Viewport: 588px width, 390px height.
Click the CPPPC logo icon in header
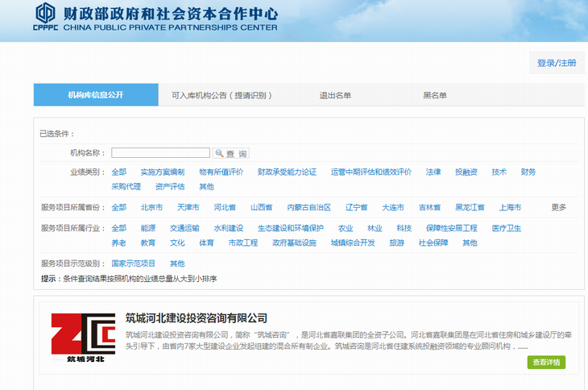(45, 17)
